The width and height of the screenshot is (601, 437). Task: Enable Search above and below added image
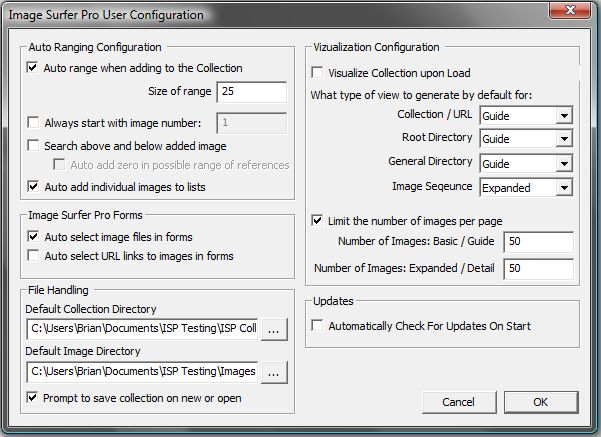pos(33,146)
